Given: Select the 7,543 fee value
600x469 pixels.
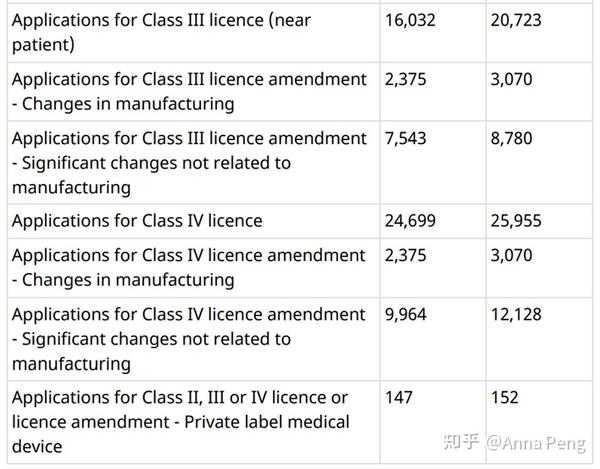Looking at the screenshot, I should (x=405, y=138).
